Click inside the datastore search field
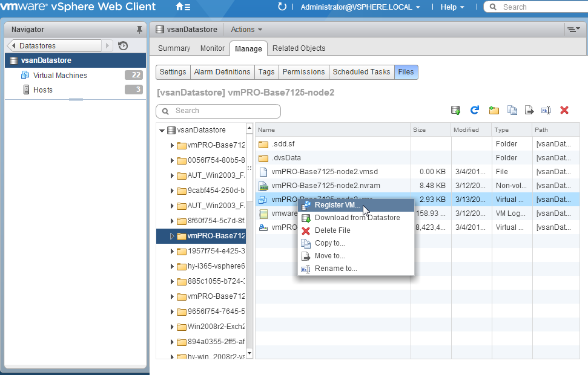 218,111
